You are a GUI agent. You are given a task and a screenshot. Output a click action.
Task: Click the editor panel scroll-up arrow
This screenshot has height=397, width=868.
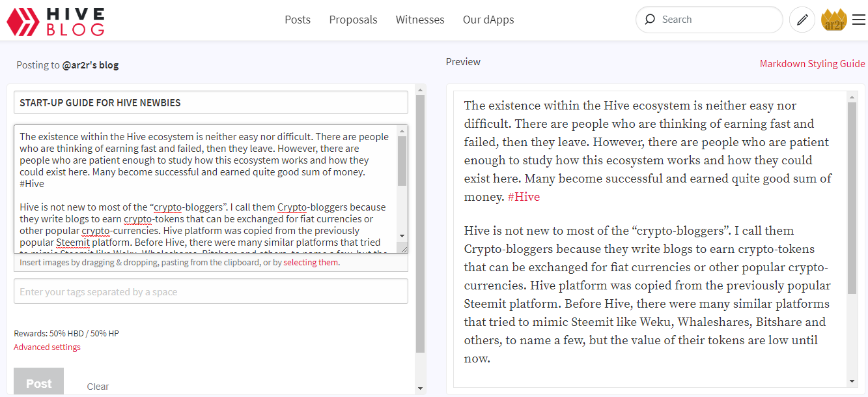point(420,89)
